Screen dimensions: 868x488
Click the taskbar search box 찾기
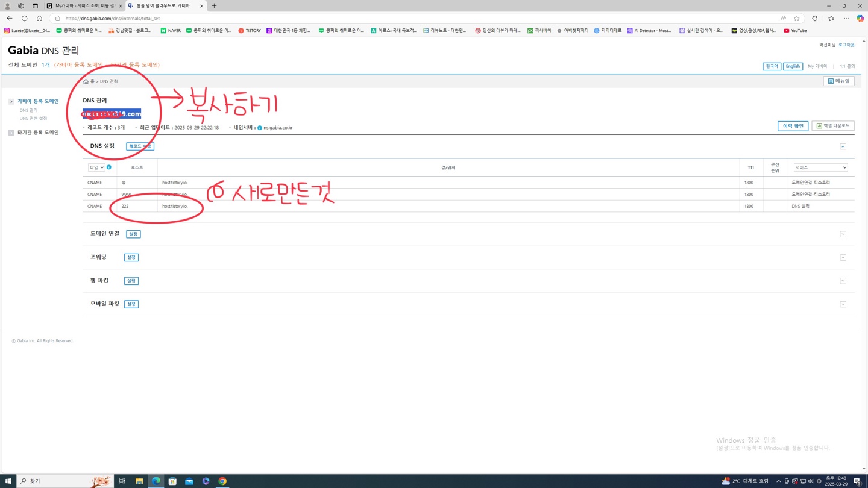(65, 481)
